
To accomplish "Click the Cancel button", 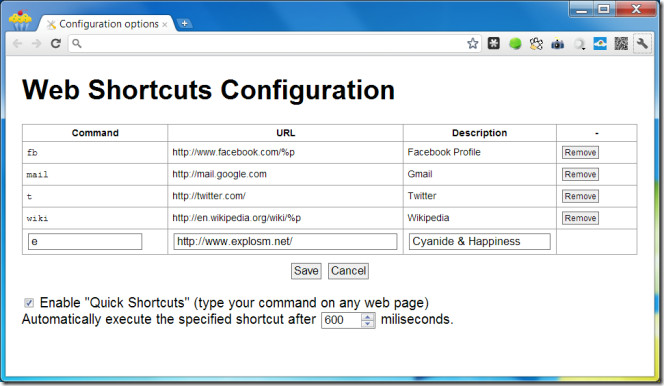I will coord(348,271).
